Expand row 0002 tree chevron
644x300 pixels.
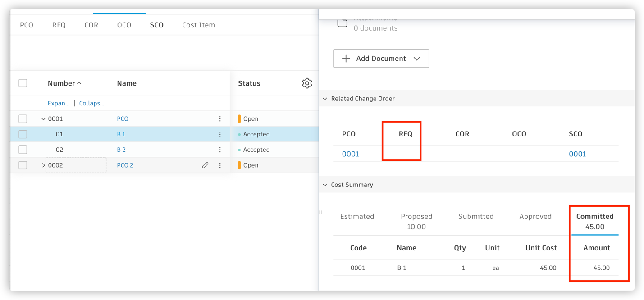click(43, 165)
